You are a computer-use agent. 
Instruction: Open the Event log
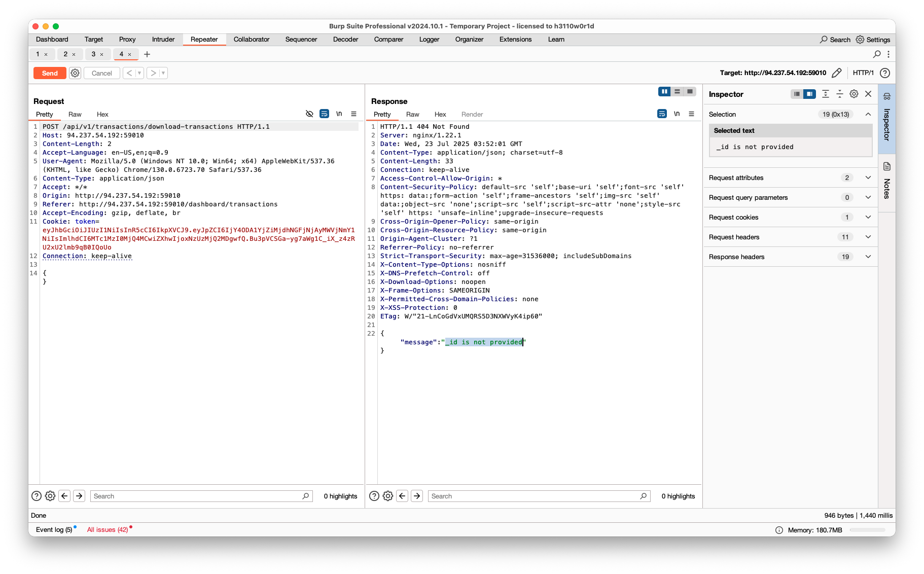pos(54,530)
